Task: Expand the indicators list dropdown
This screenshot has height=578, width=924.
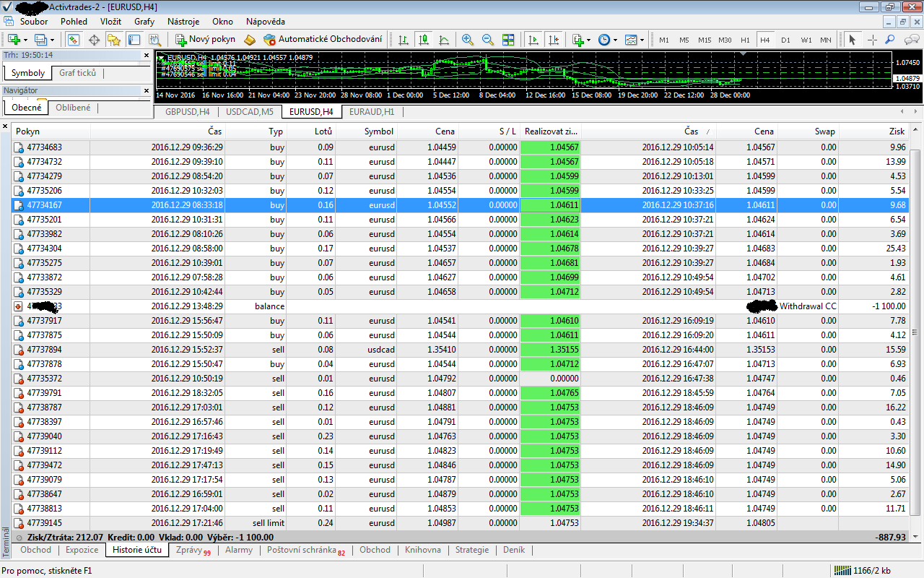Action: click(588, 40)
